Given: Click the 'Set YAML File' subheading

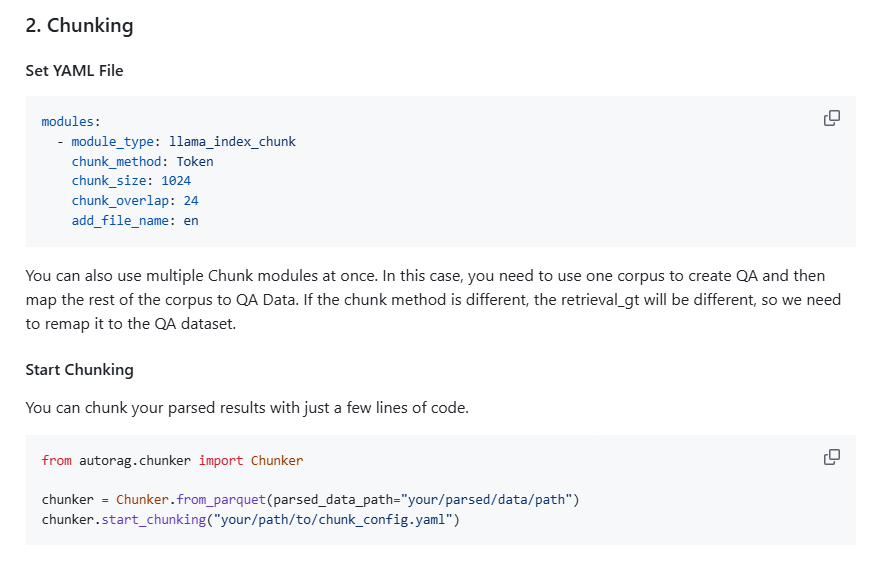Looking at the screenshot, I should coord(74,71).
